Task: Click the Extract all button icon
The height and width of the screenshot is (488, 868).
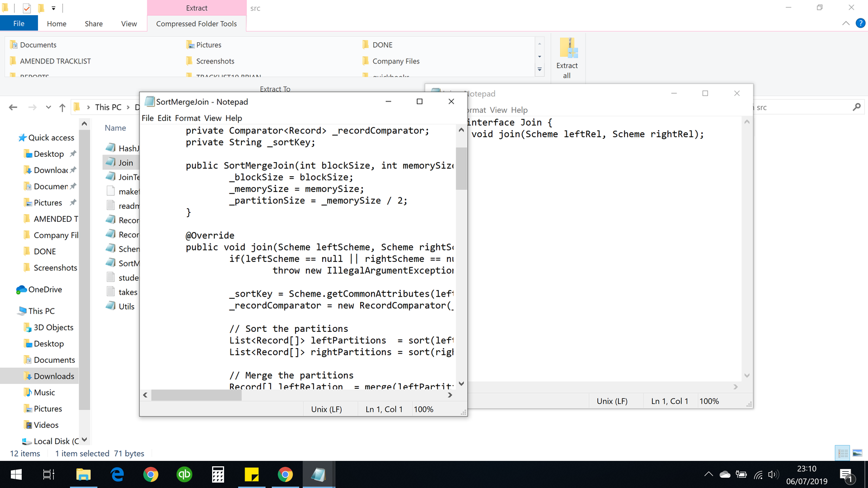Action: coord(567,49)
